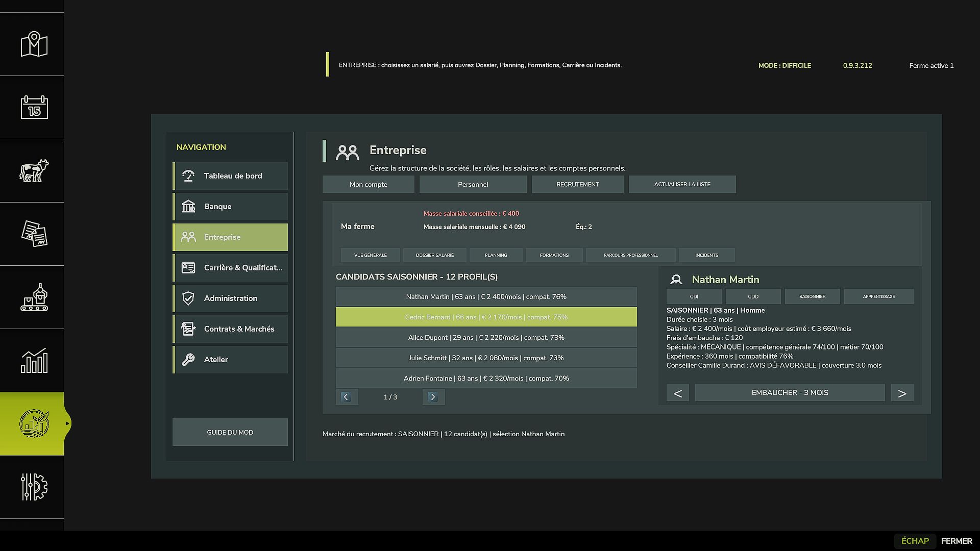Open VUE GÉNÉRALE sub-tab
The height and width of the screenshot is (551, 980).
click(x=371, y=255)
